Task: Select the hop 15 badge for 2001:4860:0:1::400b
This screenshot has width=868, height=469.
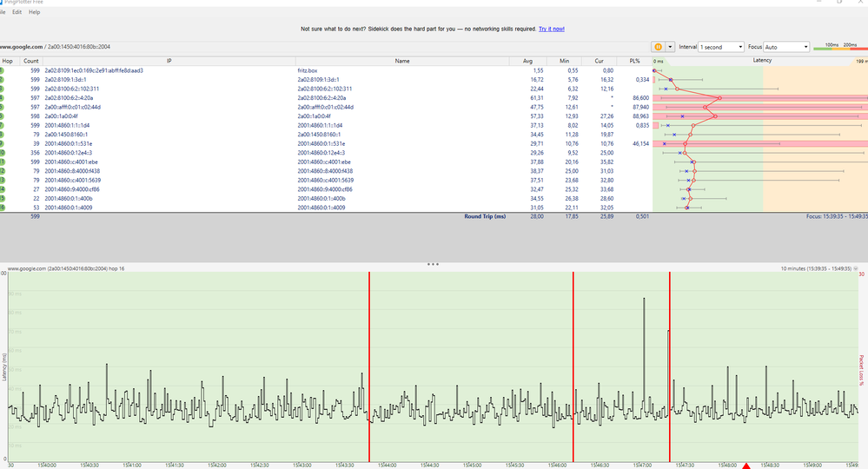Action: (x=2, y=199)
